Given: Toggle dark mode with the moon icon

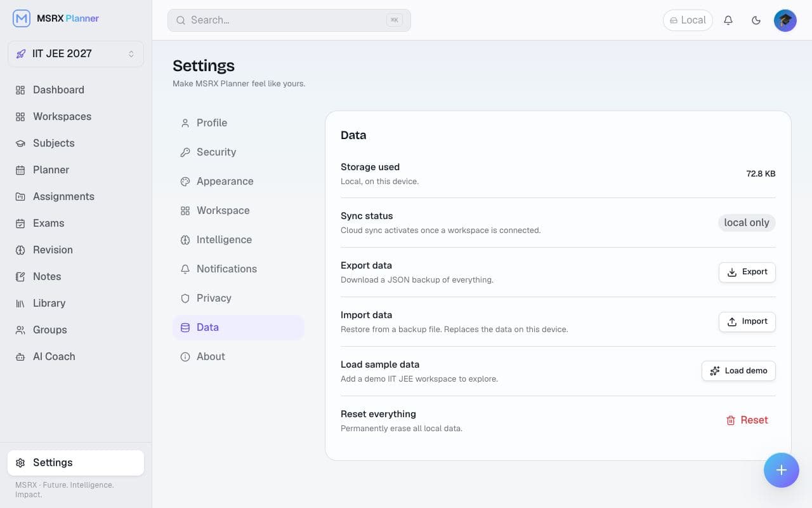Looking at the screenshot, I should [x=756, y=20].
